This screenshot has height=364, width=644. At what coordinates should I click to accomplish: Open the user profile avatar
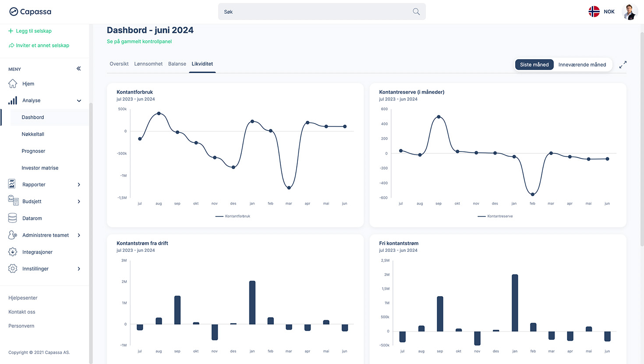[630, 12]
